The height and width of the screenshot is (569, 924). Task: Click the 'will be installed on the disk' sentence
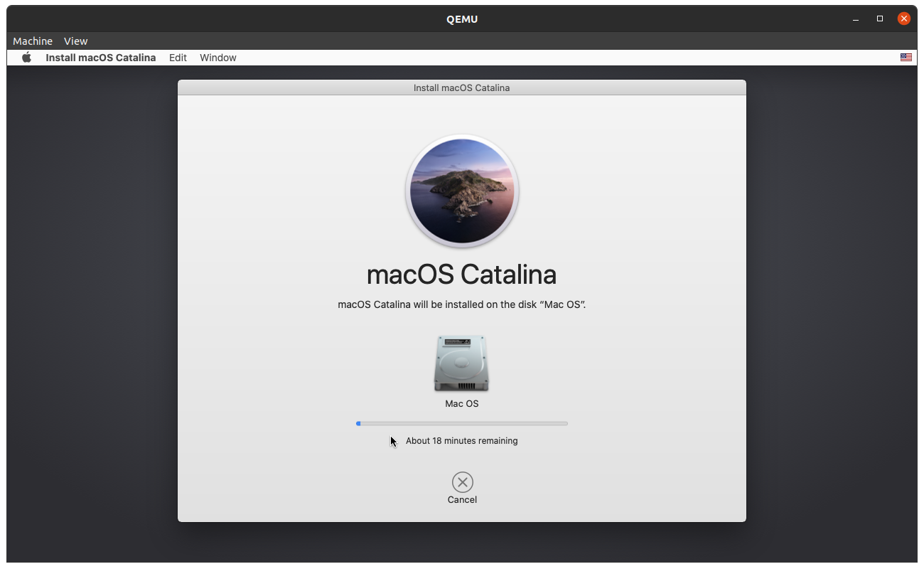(x=462, y=304)
